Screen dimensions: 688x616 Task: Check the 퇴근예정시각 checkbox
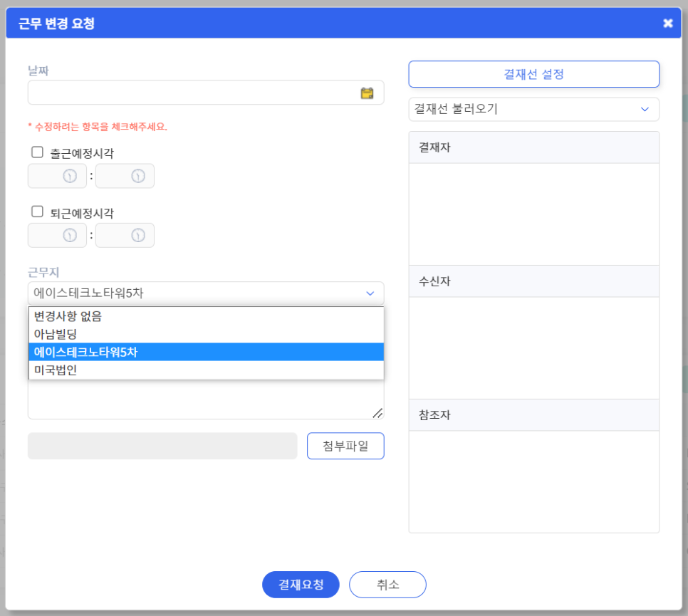(37, 212)
